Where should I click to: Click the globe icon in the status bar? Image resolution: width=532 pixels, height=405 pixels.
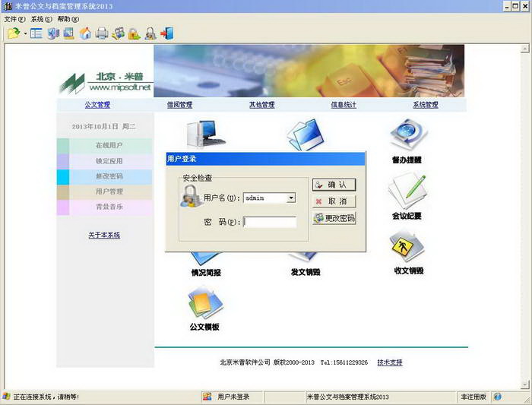tap(497, 397)
